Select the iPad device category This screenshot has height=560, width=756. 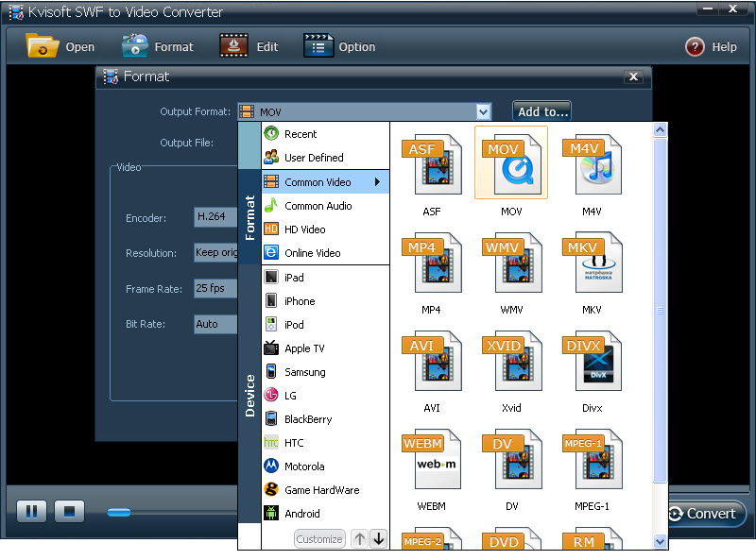[x=325, y=278]
